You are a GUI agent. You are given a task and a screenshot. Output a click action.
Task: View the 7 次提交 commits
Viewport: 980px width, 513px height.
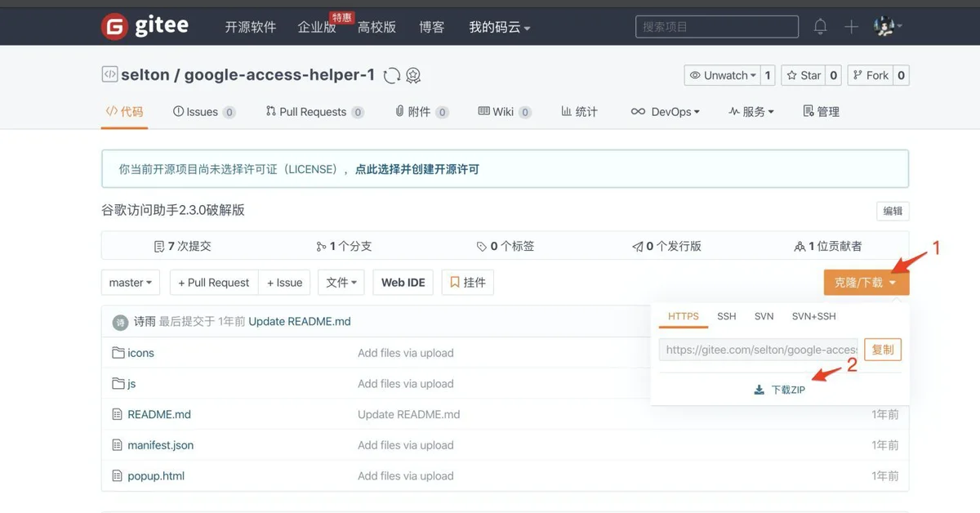(x=182, y=246)
